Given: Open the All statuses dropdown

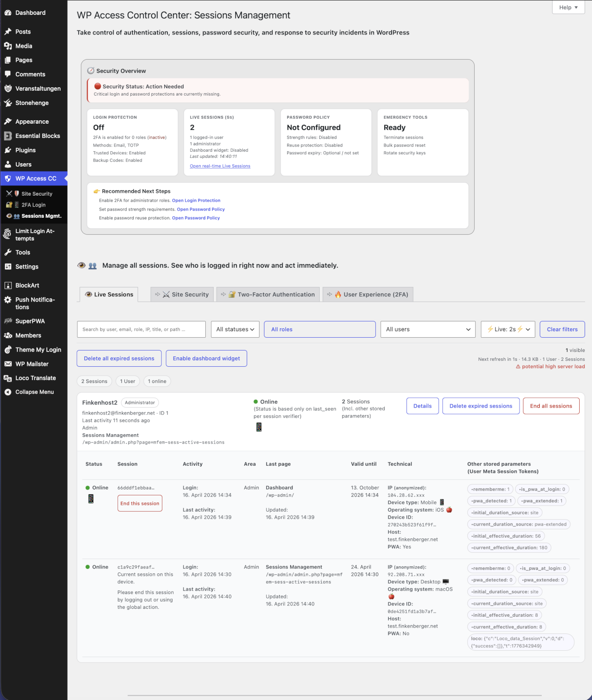Looking at the screenshot, I should [x=235, y=329].
